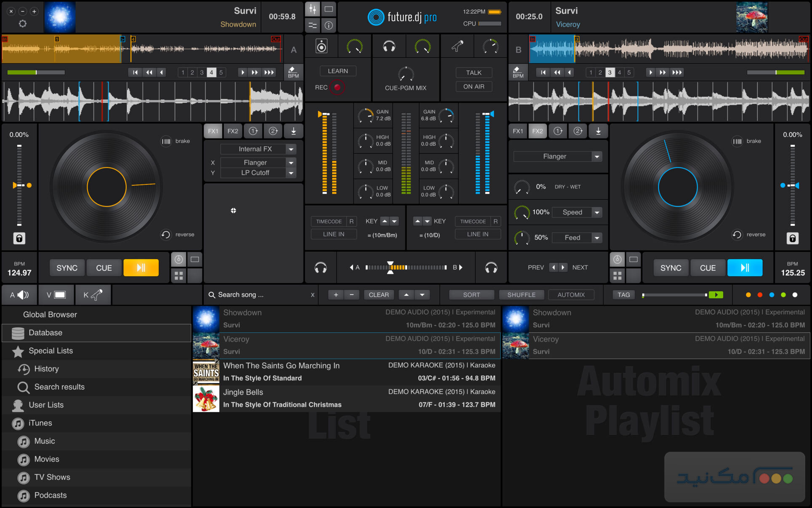Click the reverse playback icon on Deck A
Image resolution: width=812 pixels, height=508 pixels.
tap(166, 234)
